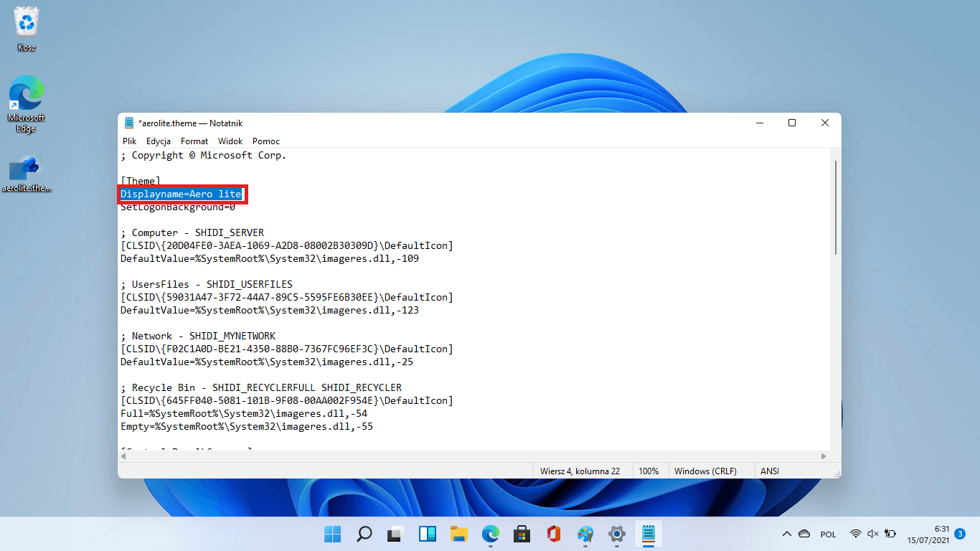Open the Office app from the taskbar
The width and height of the screenshot is (980, 551).
click(553, 534)
